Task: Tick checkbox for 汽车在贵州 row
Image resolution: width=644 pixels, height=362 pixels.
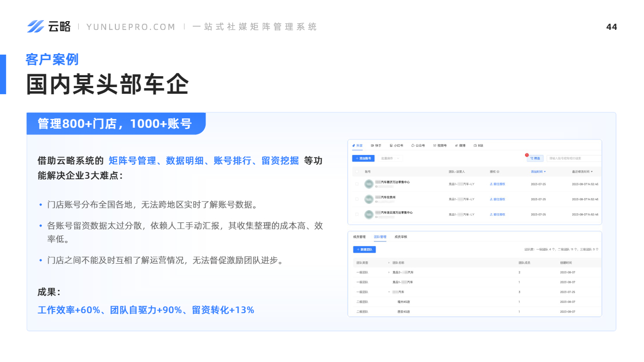Action: pyautogui.click(x=357, y=199)
